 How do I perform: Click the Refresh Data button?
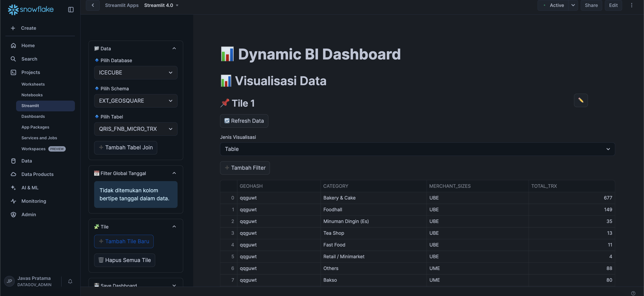pyautogui.click(x=244, y=121)
